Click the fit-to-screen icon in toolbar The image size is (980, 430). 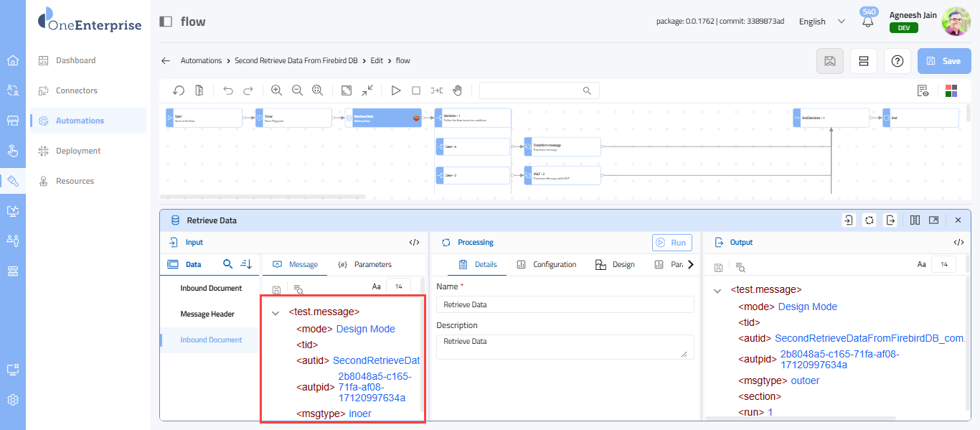pyautogui.click(x=347, y=90)
